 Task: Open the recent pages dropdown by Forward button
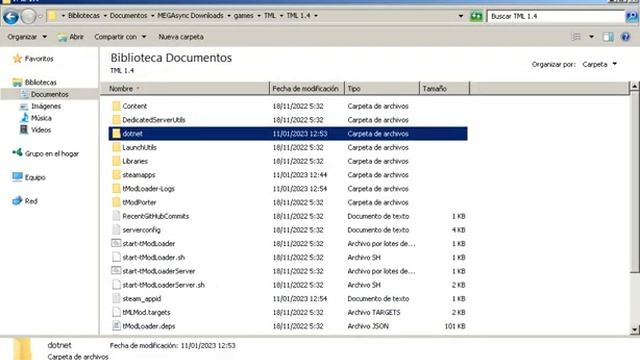40,17
